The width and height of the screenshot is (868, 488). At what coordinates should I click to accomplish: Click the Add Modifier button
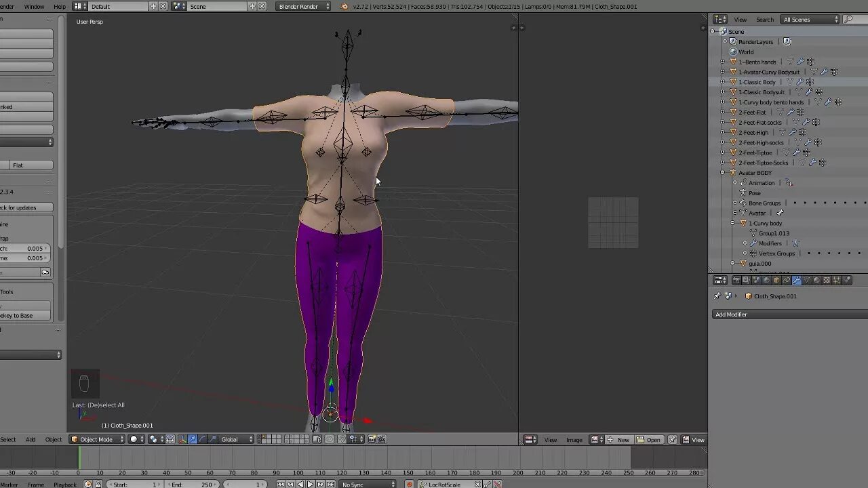point(789,314)
